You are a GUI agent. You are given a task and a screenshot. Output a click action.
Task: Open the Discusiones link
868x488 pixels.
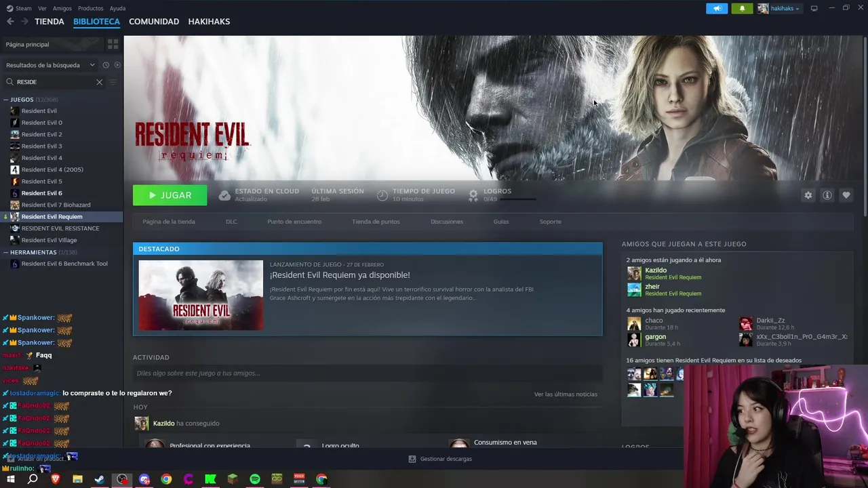tap(447, 222)
